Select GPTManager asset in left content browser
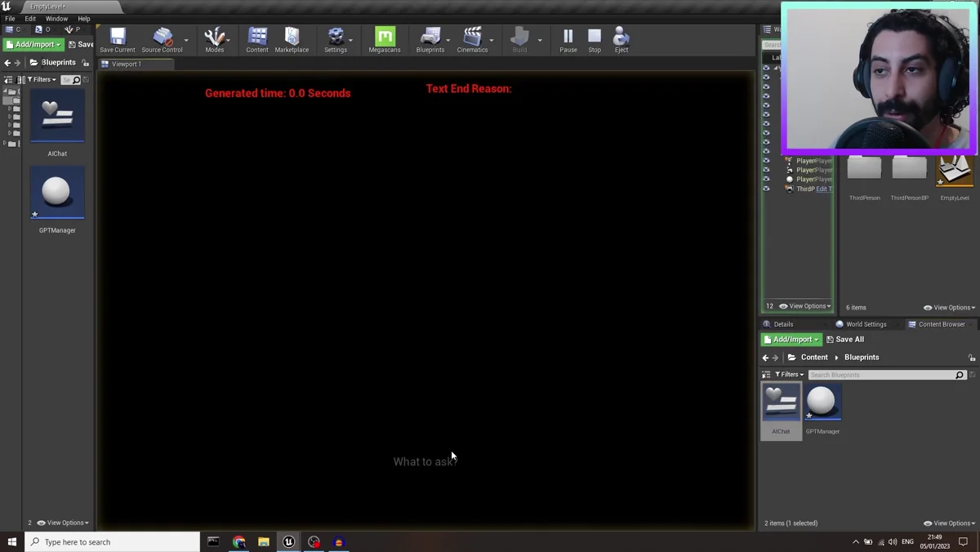 click(x=57, y=201)
